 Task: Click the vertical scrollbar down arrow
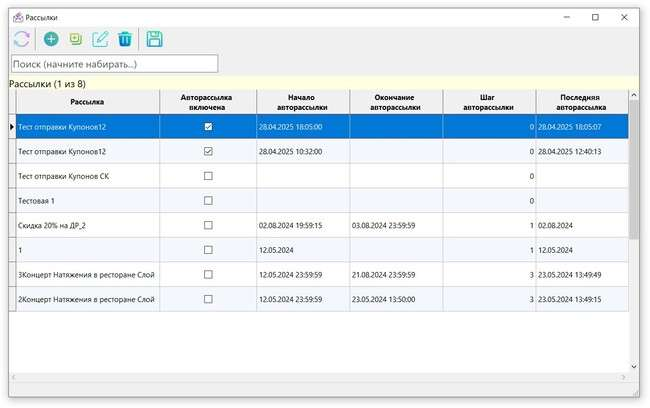pyautogui.click(x=633, y=367)
